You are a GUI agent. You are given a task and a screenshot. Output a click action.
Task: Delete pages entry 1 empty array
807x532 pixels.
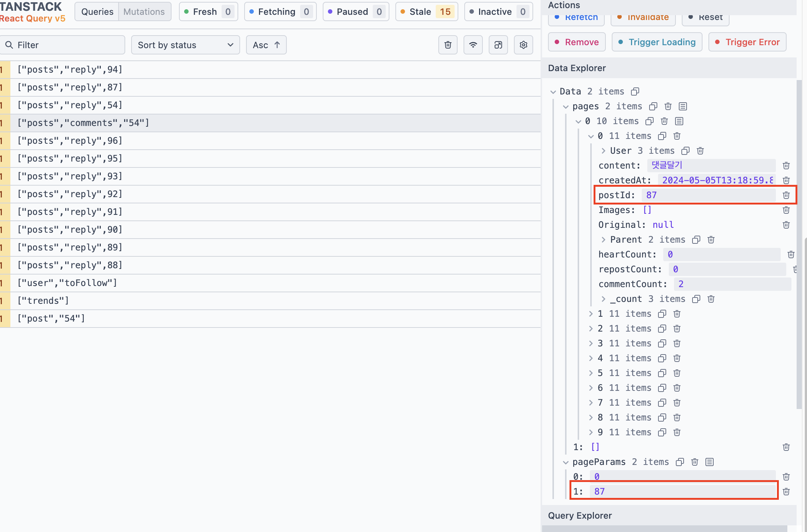(786, 447)
